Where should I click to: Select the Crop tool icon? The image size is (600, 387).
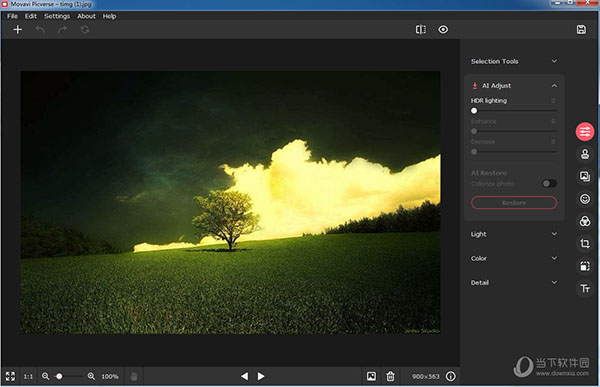pyautogui.click(x=585, y=243)
